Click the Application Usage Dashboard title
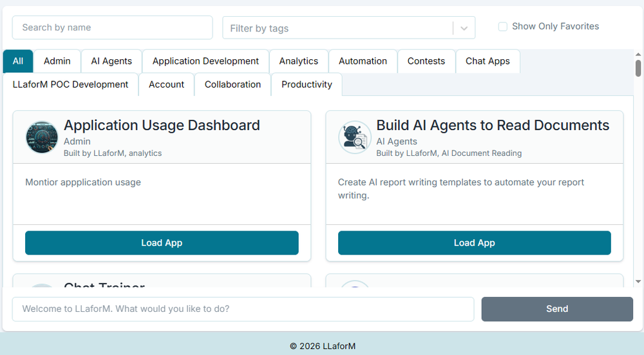This screenshot has height=355, width=644. coord(162,126)
